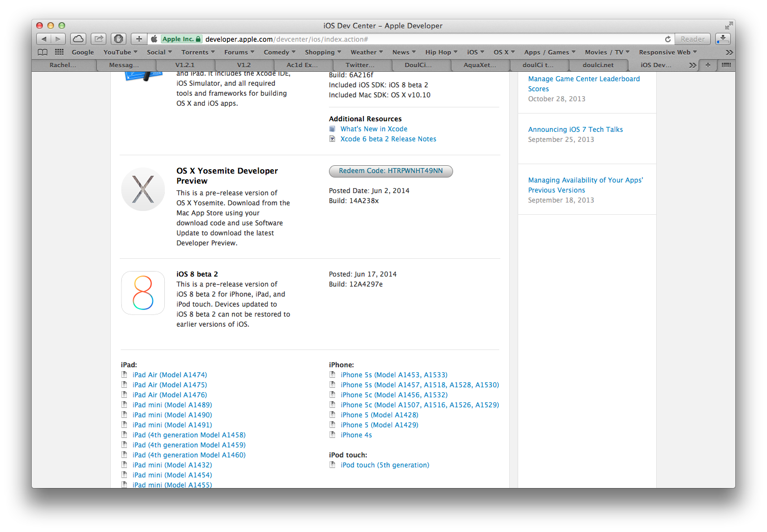
Task: Expand the Weather bookmarks folder
Action: click(366, 52)
